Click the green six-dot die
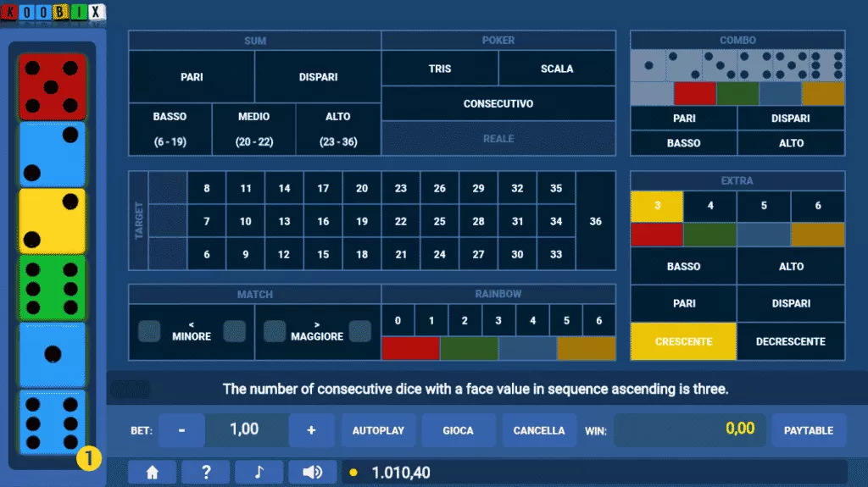This screenshot has width=868, height=487. pyautogui.click(x=53, y=287)
